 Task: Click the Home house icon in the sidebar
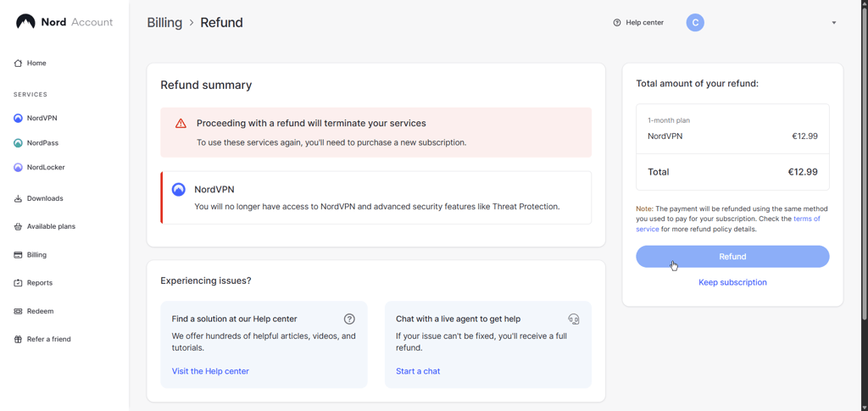click(x=18, y=63)
